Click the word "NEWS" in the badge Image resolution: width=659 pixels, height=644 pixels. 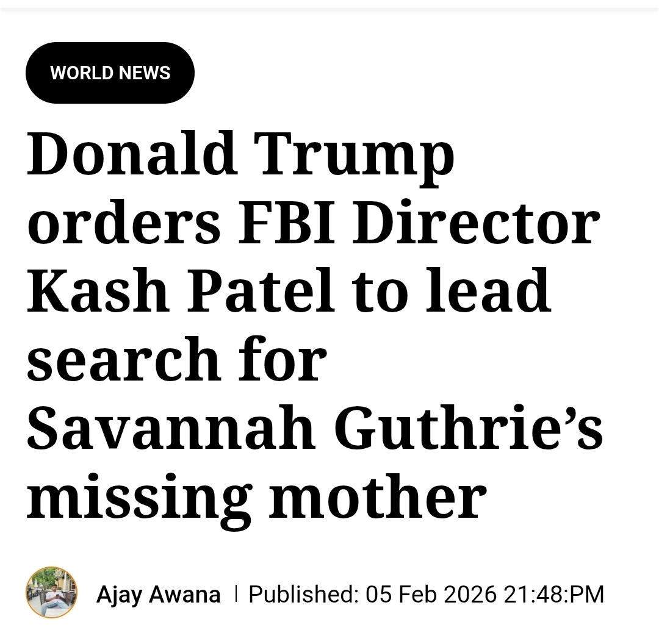coord(145,73)
